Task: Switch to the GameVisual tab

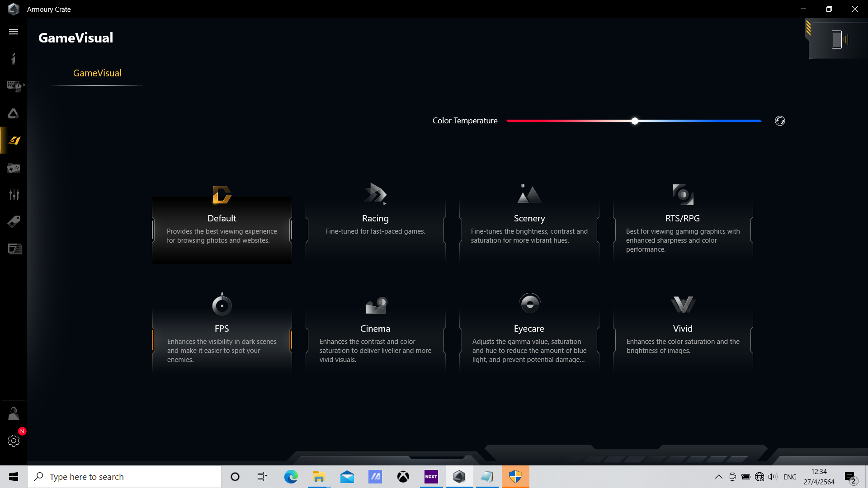Action: coord(97,73)
